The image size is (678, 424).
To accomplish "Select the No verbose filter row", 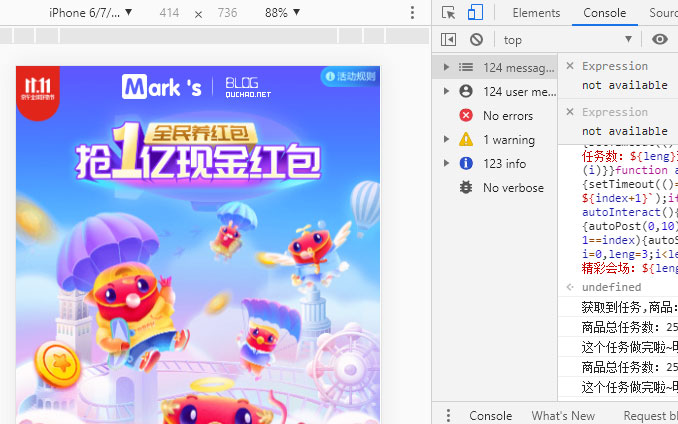I will click(495, 188).
